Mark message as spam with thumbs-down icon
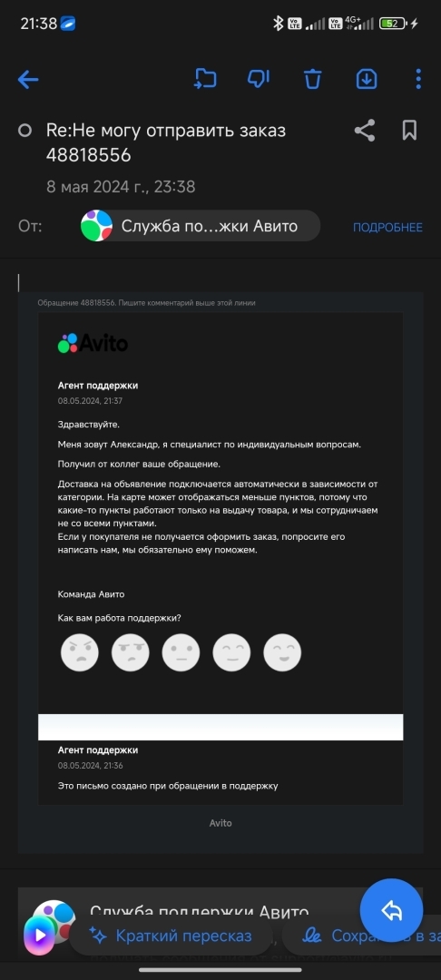The image size is (441, 980). [258, 79]
